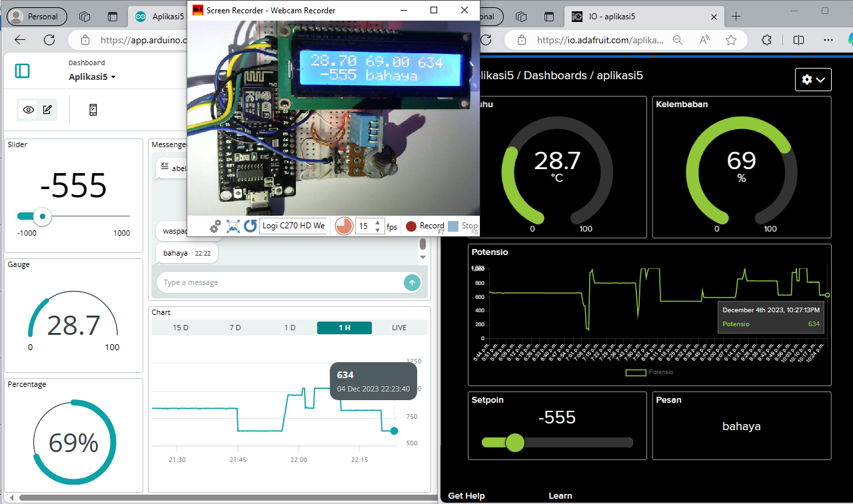Click the bahaya text in Pesan block
The width and height of the screenshot is (853, 504).
[x=742, y=426]
